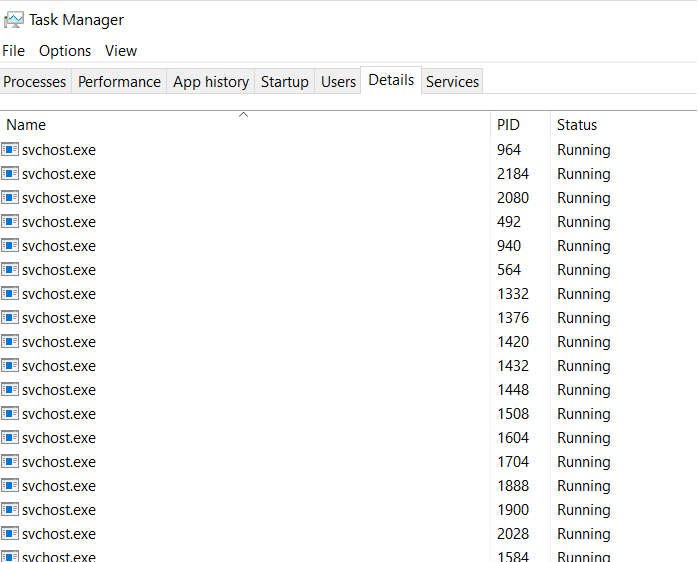The height and width of the screenshot is (562, 698).
Task: Click the icon of svchost.exe PID 1432
Action: 10,366
